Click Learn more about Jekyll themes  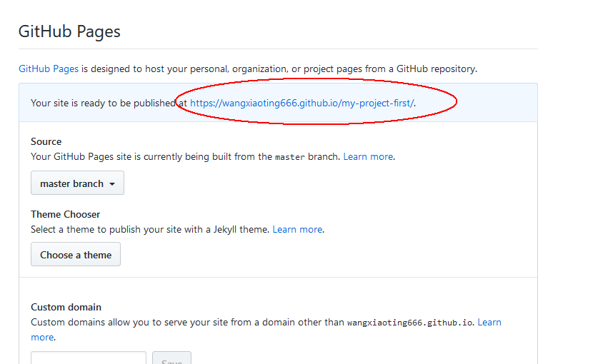(297, 229)
